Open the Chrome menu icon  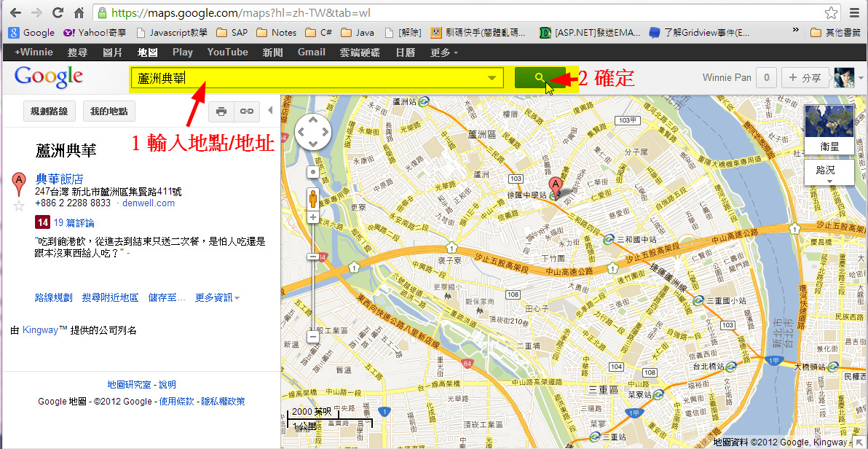click(x=856, y=12)
